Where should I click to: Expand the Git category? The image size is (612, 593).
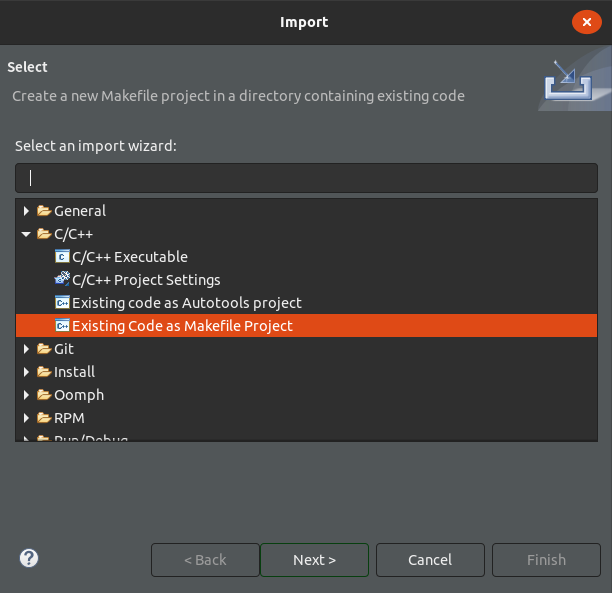coord(27,349)
